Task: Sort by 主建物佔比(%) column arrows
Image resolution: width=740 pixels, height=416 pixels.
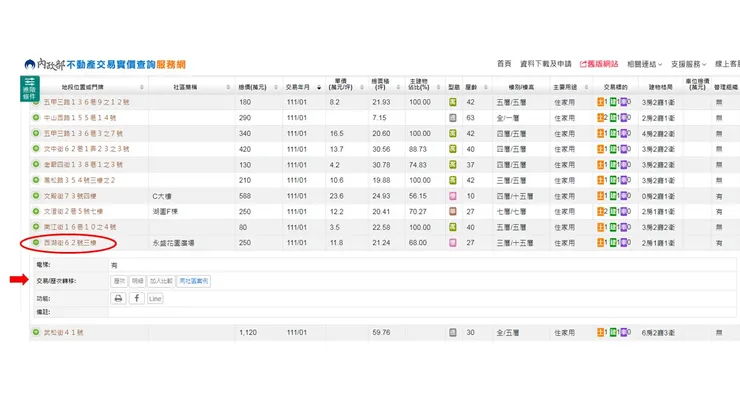Action: (438, 87)
